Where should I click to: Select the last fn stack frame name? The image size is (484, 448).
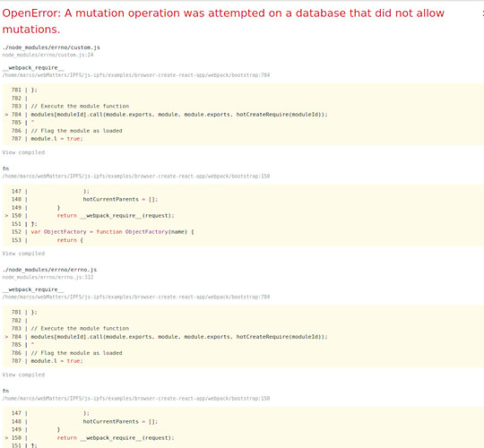(5, 391)
